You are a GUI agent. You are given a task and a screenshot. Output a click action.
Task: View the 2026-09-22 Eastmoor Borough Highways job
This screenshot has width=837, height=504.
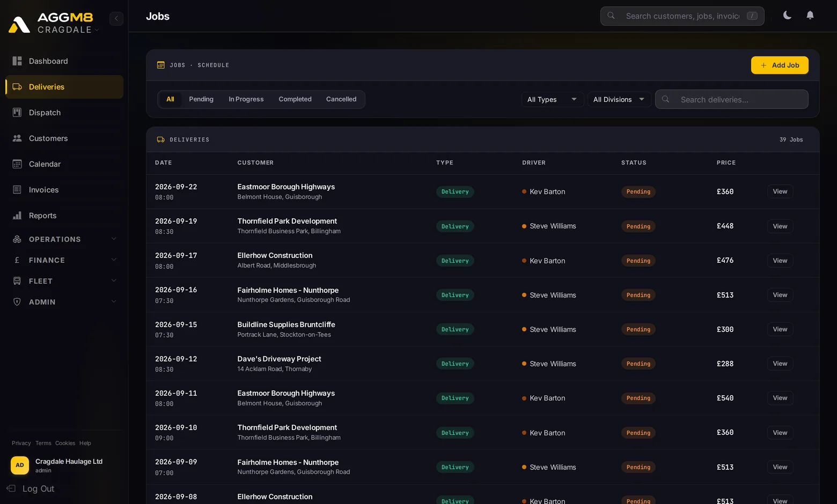(x=780, y=191)
